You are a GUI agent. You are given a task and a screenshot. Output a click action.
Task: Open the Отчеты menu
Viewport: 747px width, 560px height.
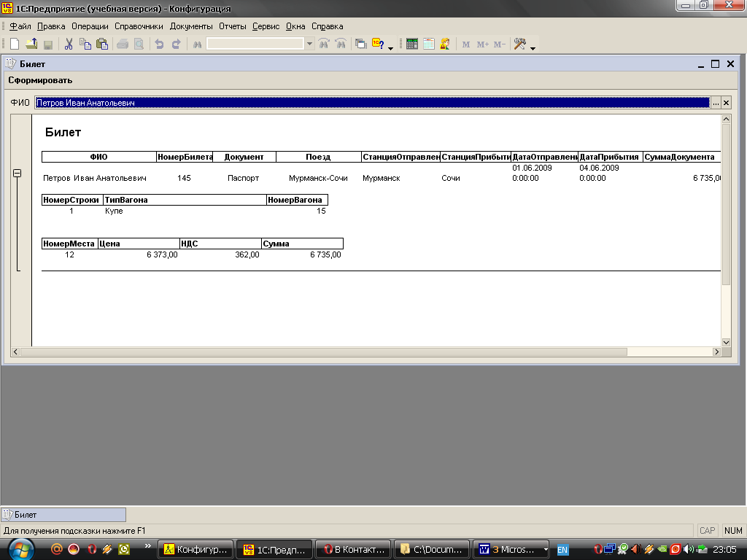click(x=233, y=26)
